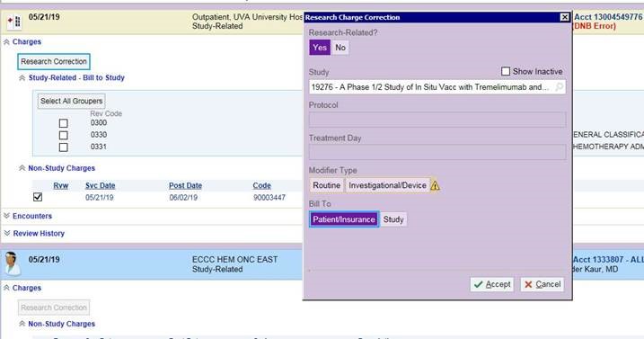Collapse Non-Study Charges under ECCC HEM ONC EAST
This screenshot has width=644, height=339.
point(22,325)
